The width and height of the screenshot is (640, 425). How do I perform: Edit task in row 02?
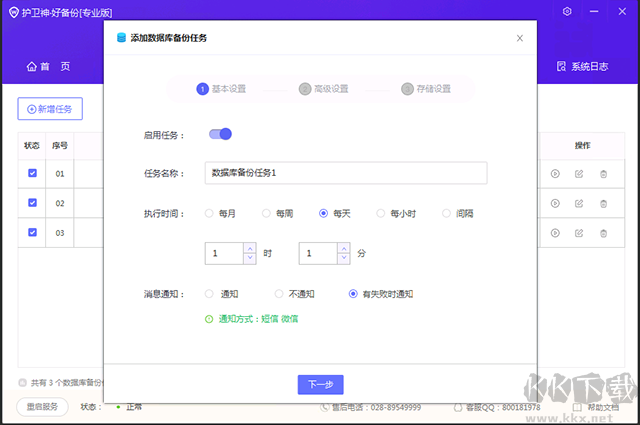tap(579, 203)
